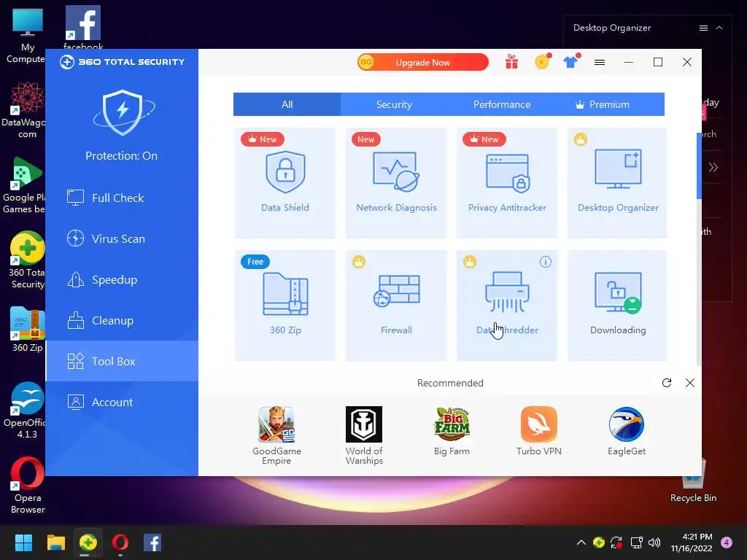This screenshot has height=560, width=747.
Task: Select the Opera Browser desktop shortcut
Action: 28,486
